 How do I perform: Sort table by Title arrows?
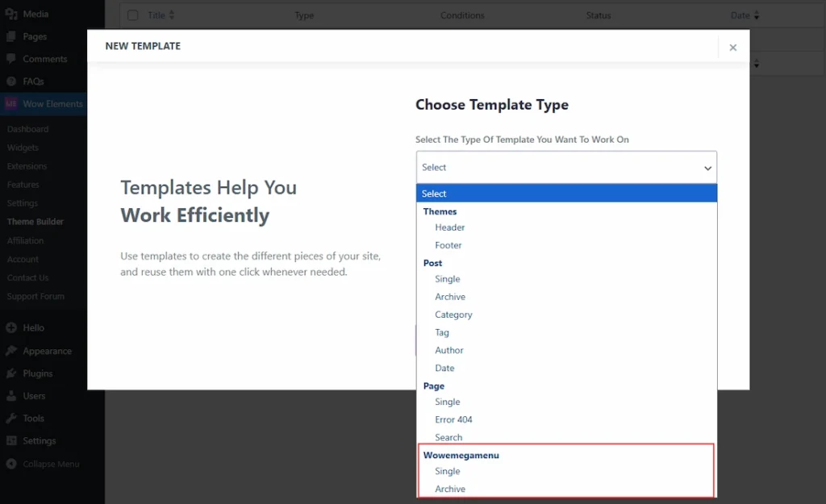click(x=172, y=15)
